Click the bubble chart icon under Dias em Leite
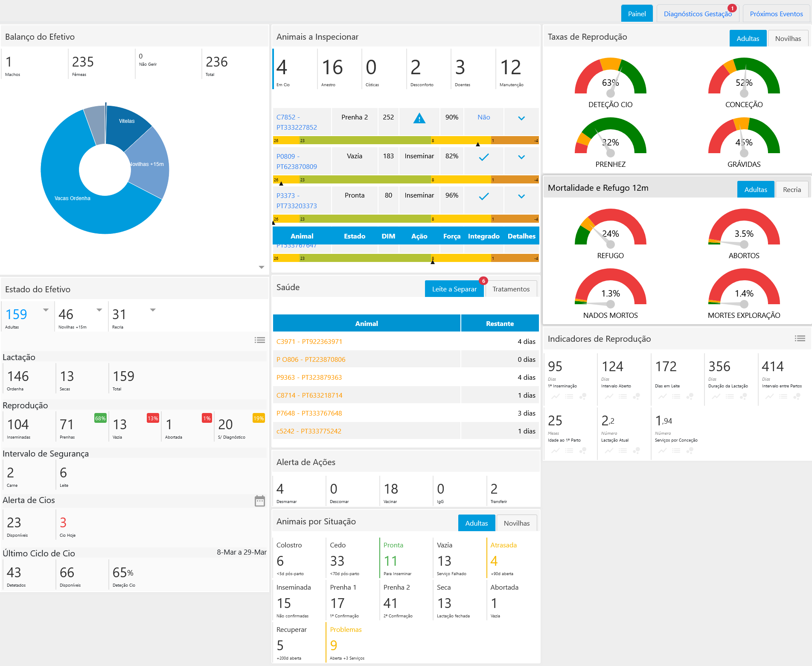This screenshot has width=812, height=666. click(x=690, y=396)
